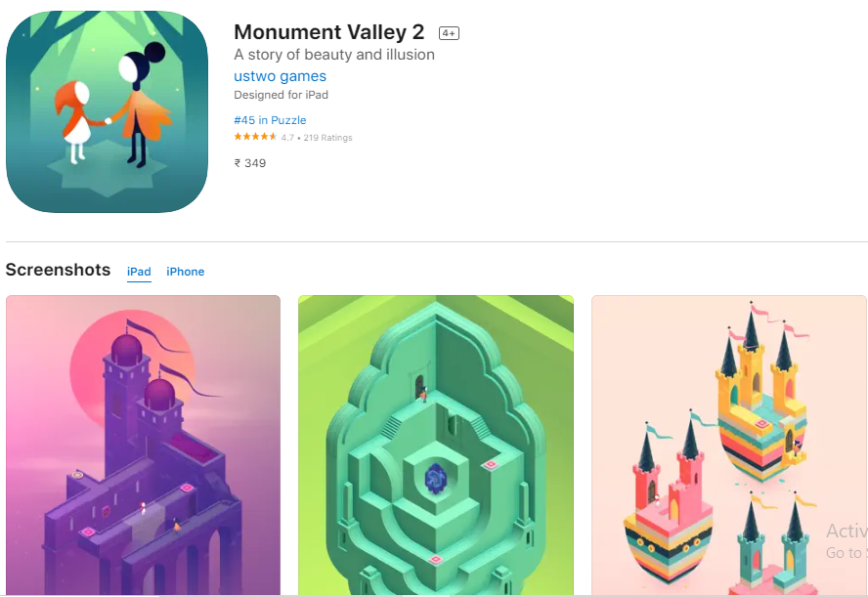Click the orange star rating icons
The height and width of the screenshot is (597, 868).
point(255,137)
